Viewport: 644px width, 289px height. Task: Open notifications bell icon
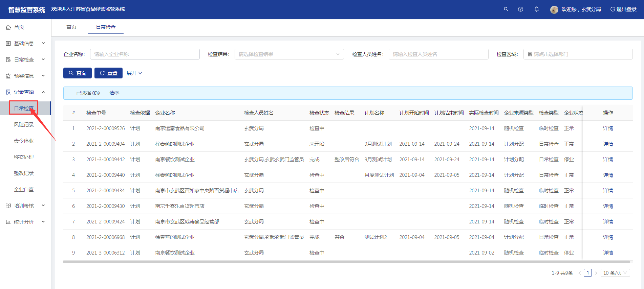(x=537, y=9)
